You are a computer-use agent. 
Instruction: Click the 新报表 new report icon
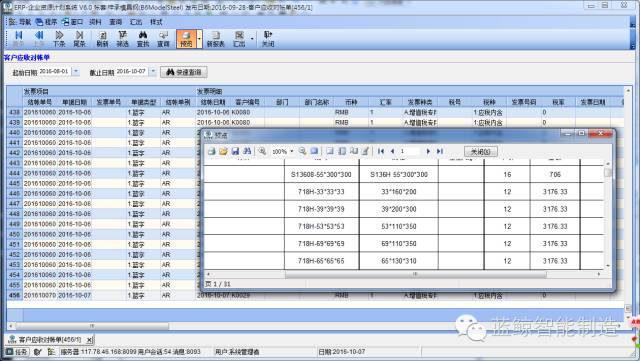tap(216, 39)
